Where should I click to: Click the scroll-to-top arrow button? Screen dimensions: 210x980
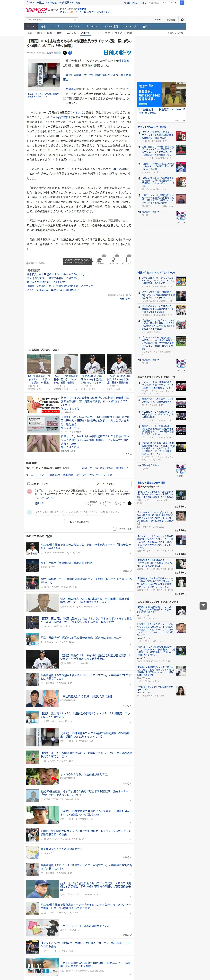[x=203, y=605]
